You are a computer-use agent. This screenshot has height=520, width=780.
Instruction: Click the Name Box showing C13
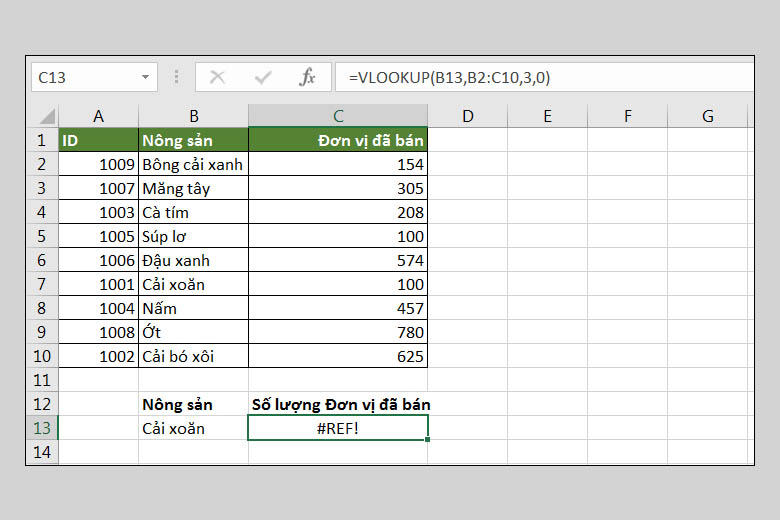(95, 77)
